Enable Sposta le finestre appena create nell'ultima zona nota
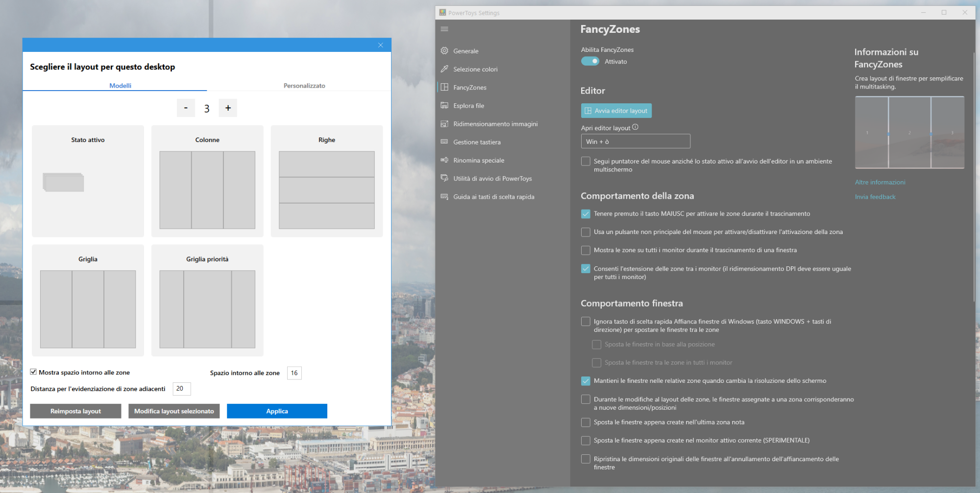Screen dimensions: 980x493 coord(586,422)
